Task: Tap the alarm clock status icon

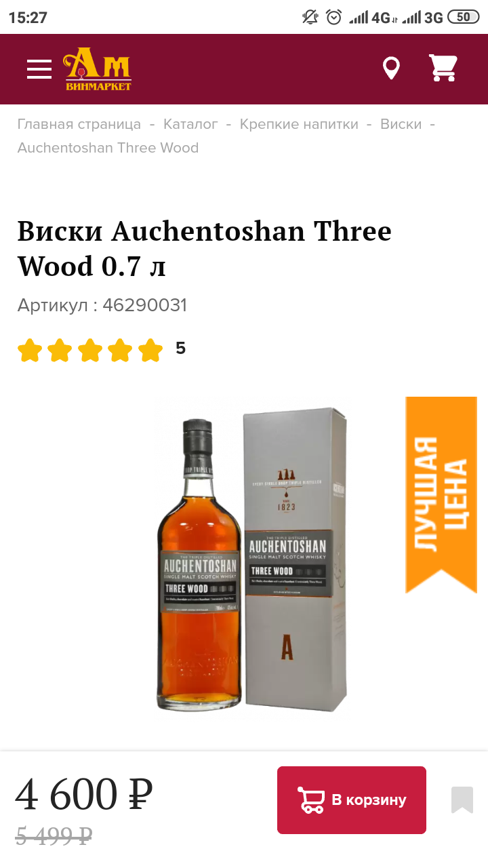Action: tap(334, 17)
